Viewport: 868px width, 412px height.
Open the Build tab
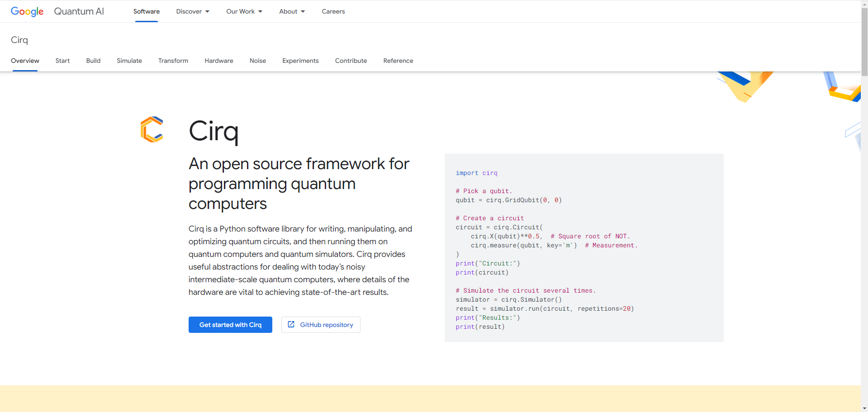click(93, 61)
